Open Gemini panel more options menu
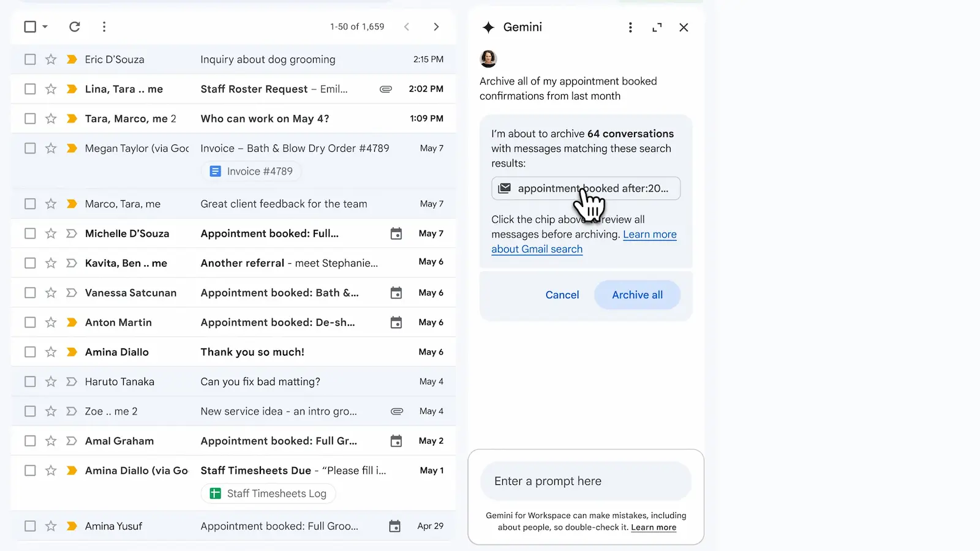 tap(630, 28)
